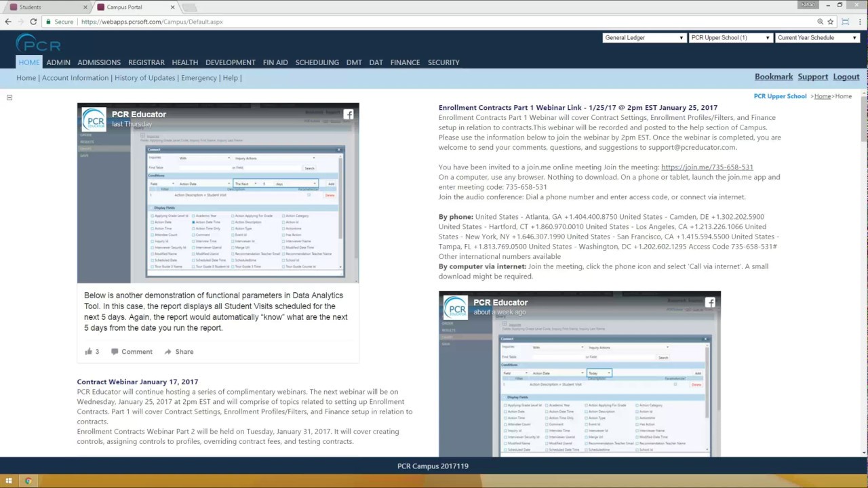The image size is (868, 488).
Task: Open Windows Start menu
Action: pos(9,481)
